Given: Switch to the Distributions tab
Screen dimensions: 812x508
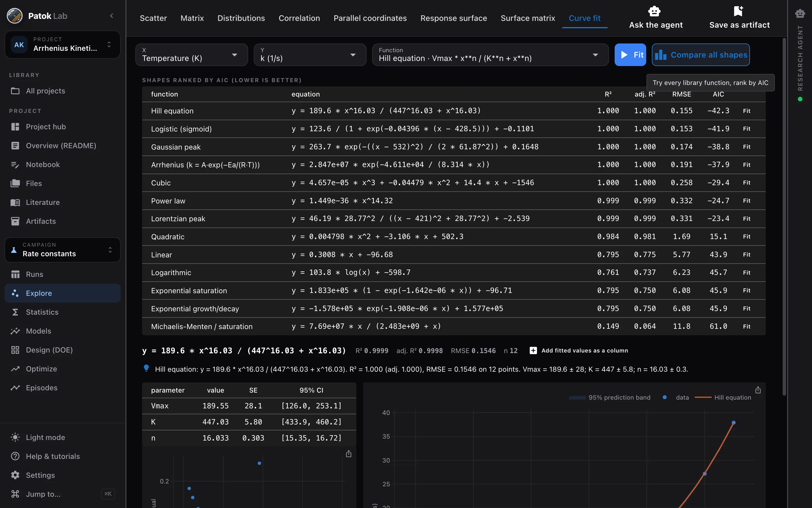Looking at the screenshot, I should coord(241,18).
